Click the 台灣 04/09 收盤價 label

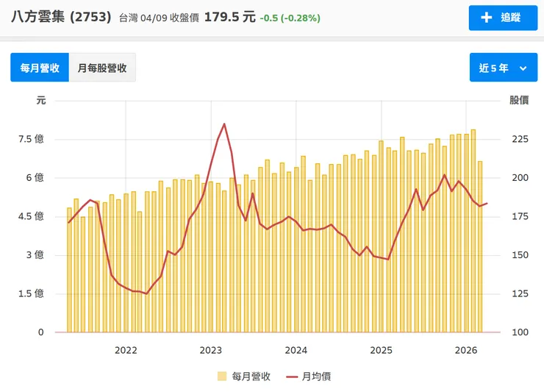tap(159, 18)
